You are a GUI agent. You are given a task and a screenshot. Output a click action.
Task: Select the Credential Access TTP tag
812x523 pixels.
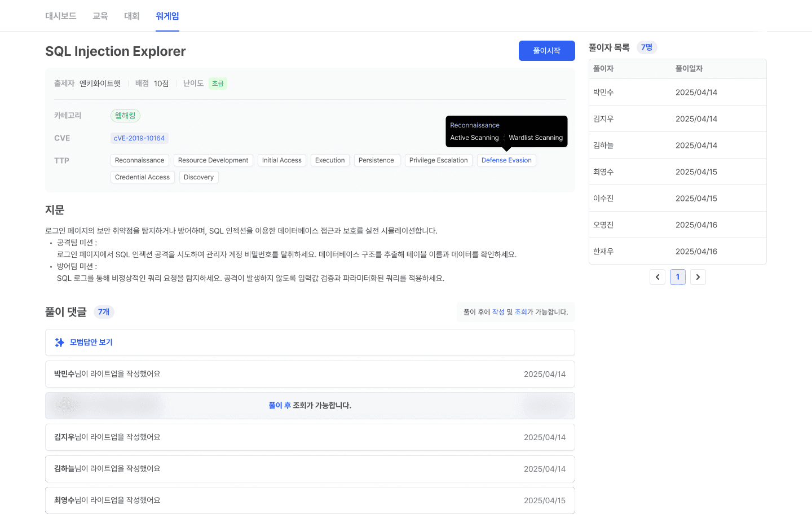(143, 177)
